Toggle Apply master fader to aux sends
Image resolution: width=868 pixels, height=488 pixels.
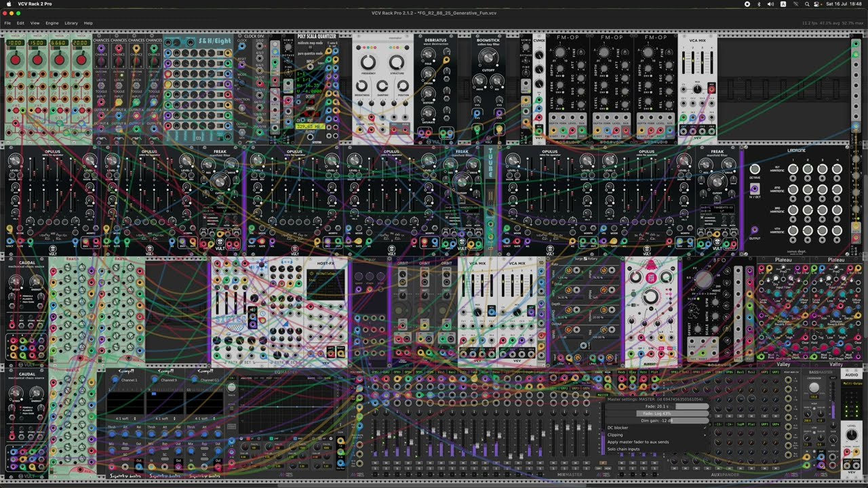click(656, 442)
